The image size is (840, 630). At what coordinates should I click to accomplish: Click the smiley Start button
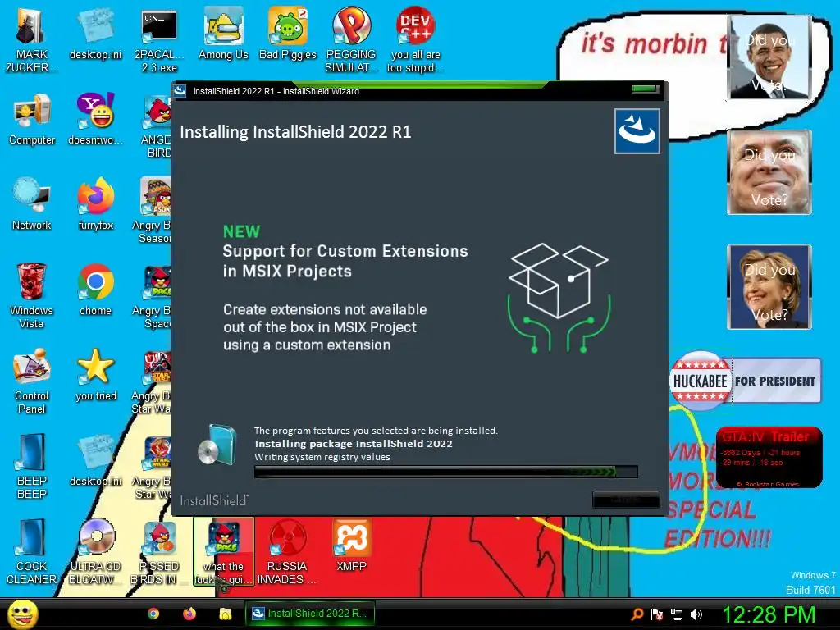(x=22, y=614)
